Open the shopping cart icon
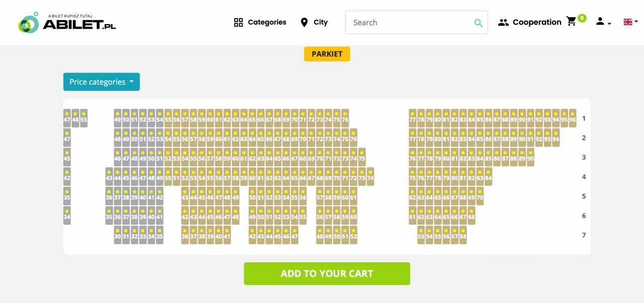 [572, 21]
